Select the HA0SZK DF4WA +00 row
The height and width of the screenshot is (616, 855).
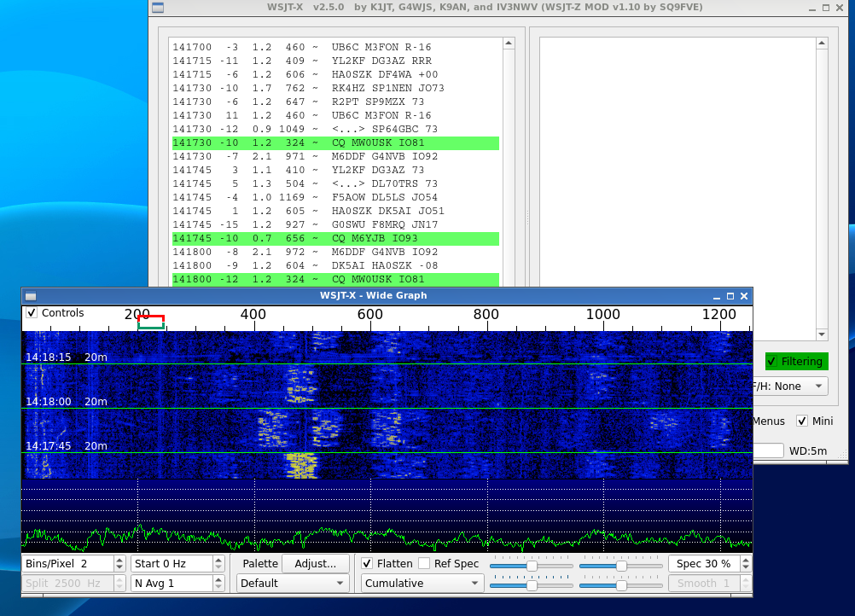click(x=335, y=75)
